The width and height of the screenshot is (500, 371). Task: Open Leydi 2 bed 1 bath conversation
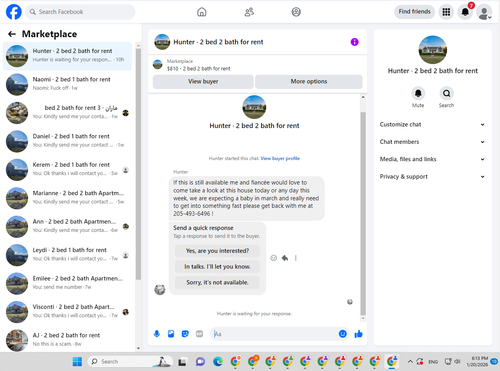coord(67,255)
